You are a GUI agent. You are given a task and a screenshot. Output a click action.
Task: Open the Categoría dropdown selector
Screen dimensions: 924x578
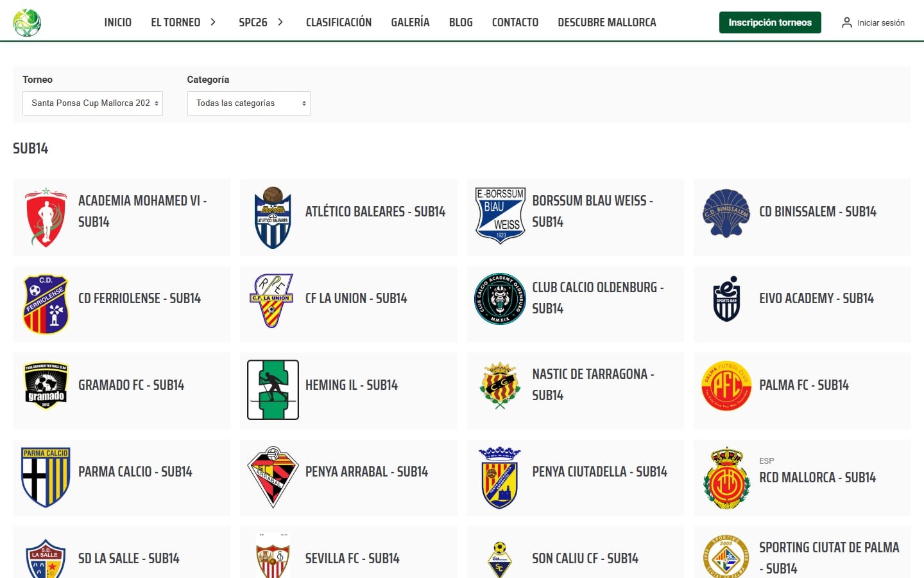[x=249, y=103]
